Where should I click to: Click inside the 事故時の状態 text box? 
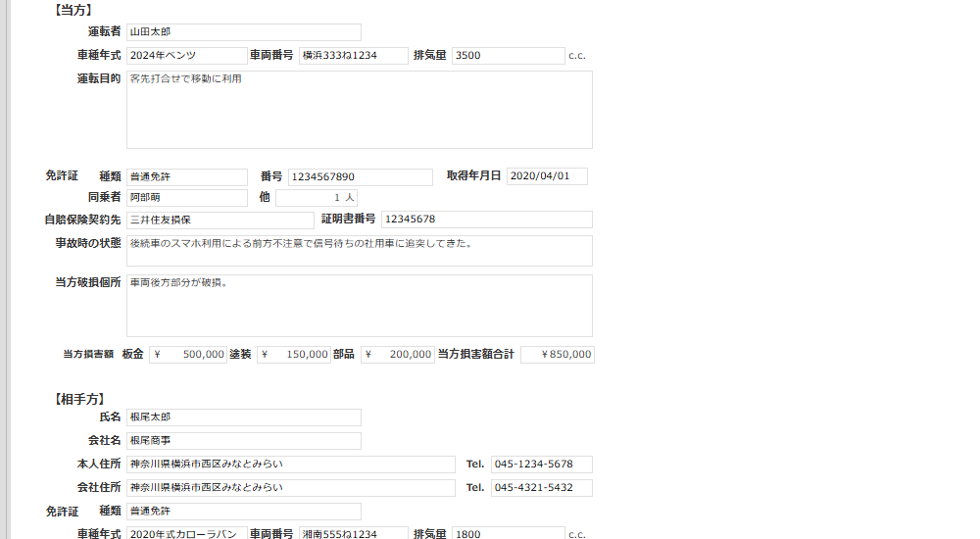(x=359, y=251)
